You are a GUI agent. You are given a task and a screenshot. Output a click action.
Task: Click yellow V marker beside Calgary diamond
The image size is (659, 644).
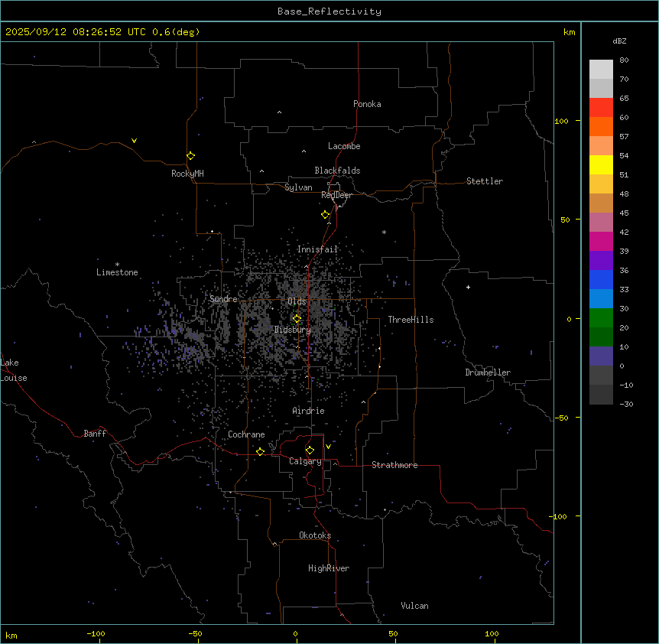(328, 447)
